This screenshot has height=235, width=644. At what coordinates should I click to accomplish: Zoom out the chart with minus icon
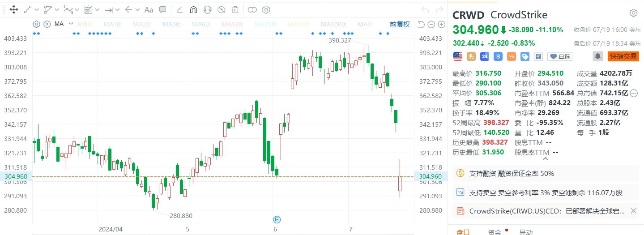click(x=431, y=24)
